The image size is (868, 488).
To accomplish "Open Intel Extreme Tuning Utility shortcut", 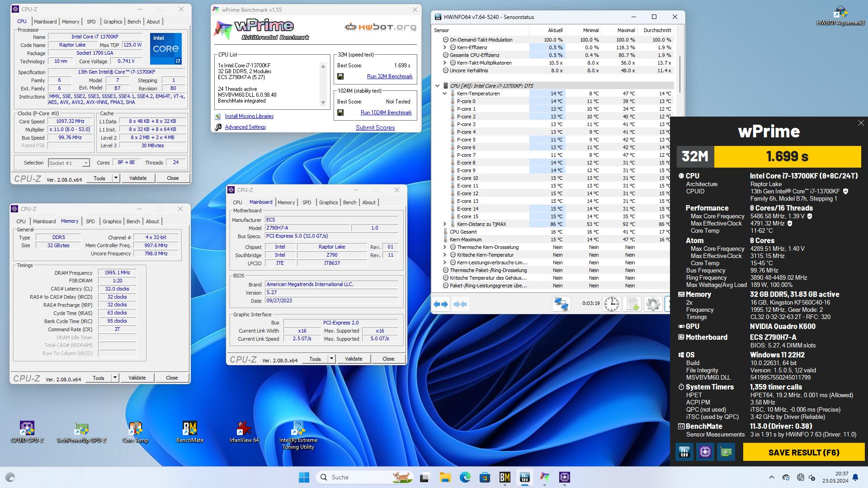I will pos(298,435).
